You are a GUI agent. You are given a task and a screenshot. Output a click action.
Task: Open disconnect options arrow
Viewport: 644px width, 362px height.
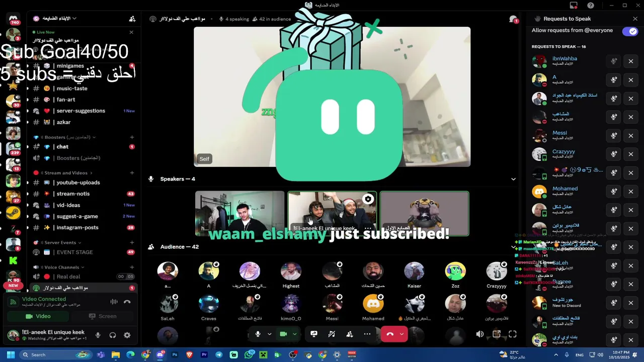(x=401, y=334)
